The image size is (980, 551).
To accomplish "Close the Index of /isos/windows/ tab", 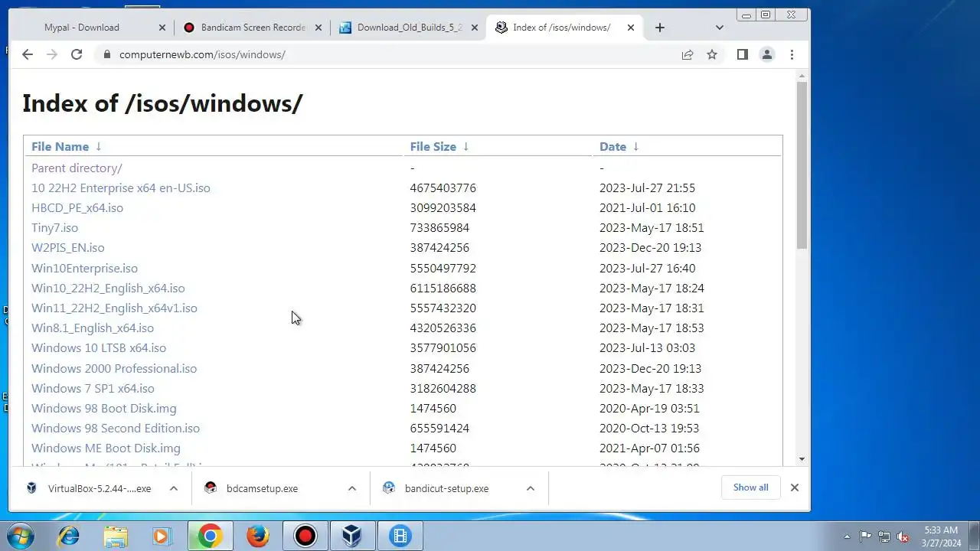I will coord(631,28).
